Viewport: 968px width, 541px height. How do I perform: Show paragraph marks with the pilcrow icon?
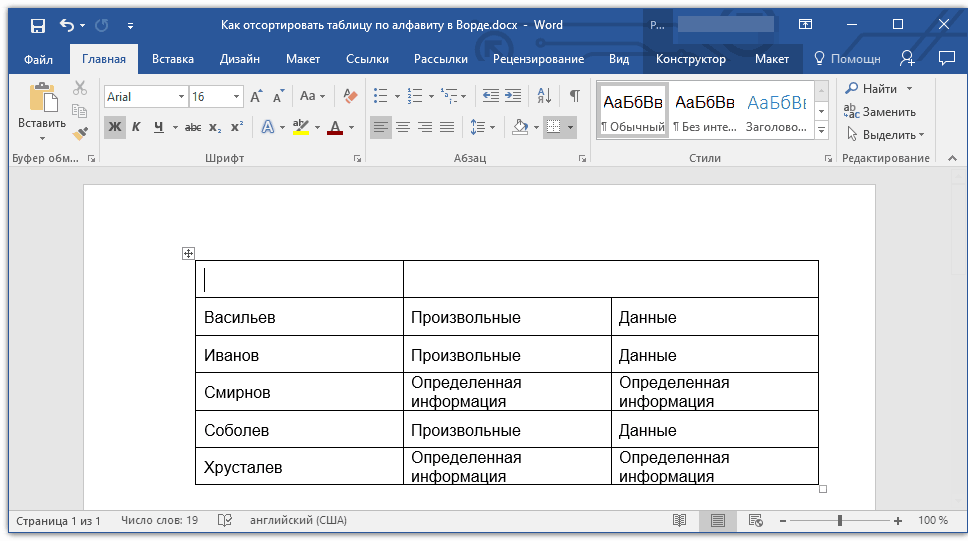[574, 96]
